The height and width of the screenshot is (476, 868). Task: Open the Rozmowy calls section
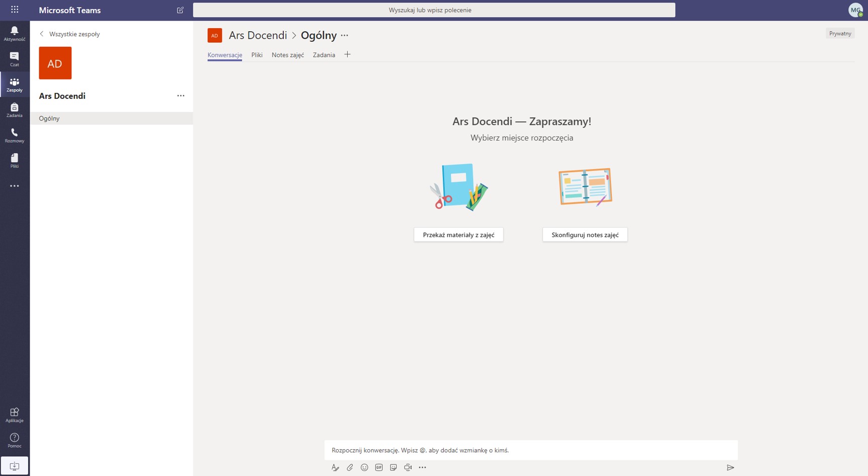15,135
